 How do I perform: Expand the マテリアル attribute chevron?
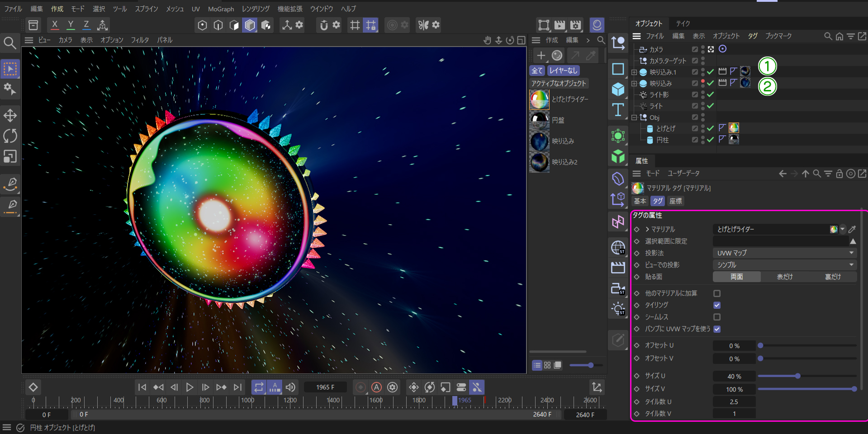647,229
